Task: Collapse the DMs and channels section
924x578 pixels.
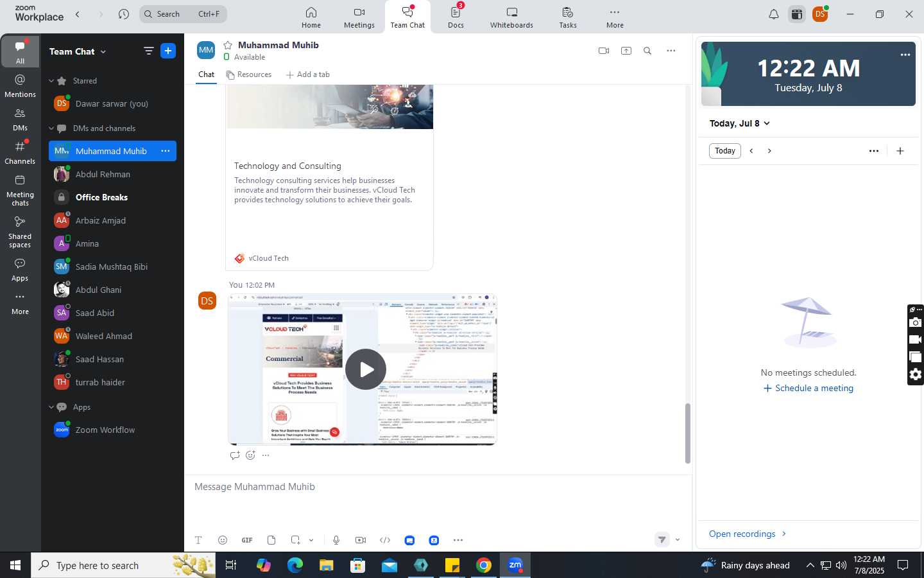Action: click(51, 128)
